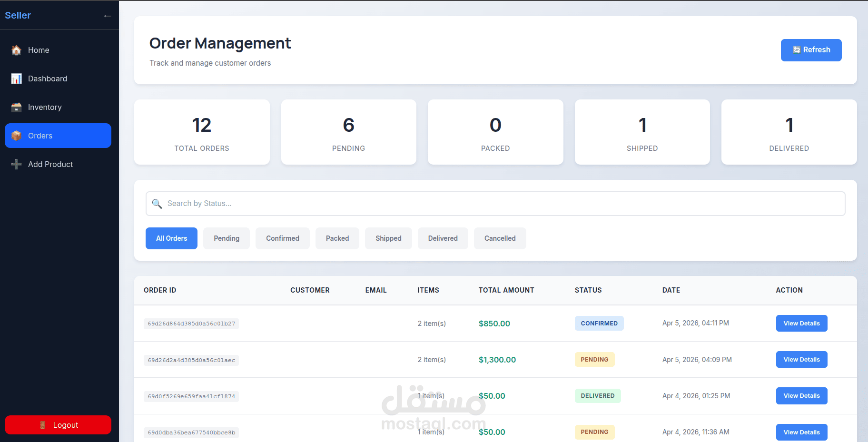View details of the $850.00 order
The width and height of the screenshot is (868, 442).
click(x=801, y=324)
